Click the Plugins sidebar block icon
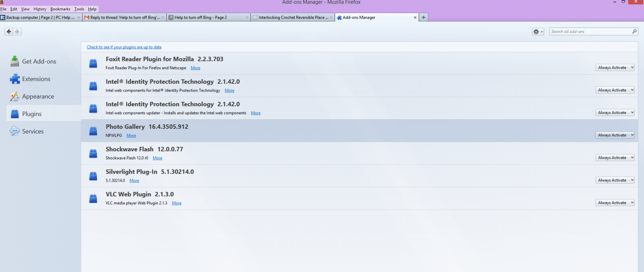Viewport: 644px width, 272px height. pos(15,114)
